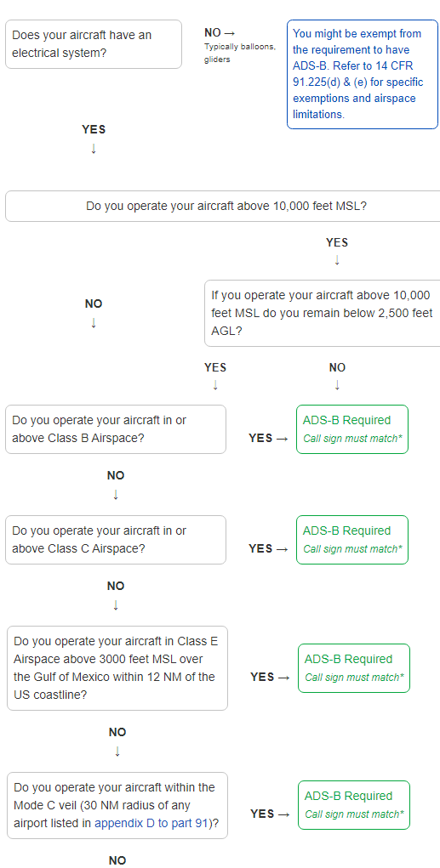Click ADS-B Required box beside Mode C veil
The width and height of the screenshot is (440, 868).
pyautogui.click(x=353, y=805)
